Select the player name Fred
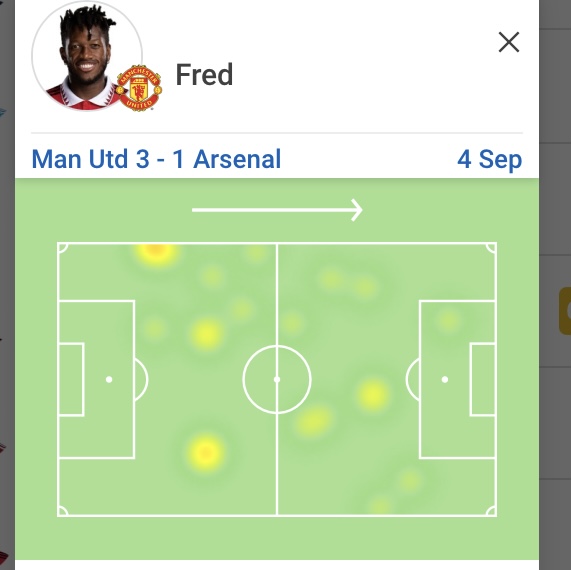The height and width of the screenshot is (570, 571). coord(204,75)
